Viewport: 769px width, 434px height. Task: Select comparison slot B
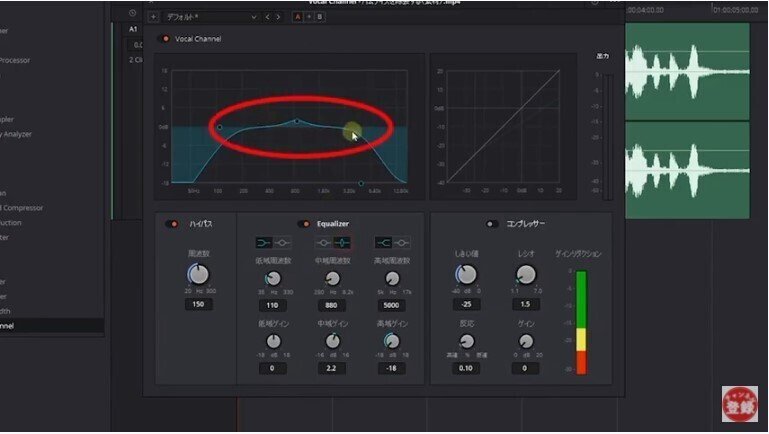320,17
